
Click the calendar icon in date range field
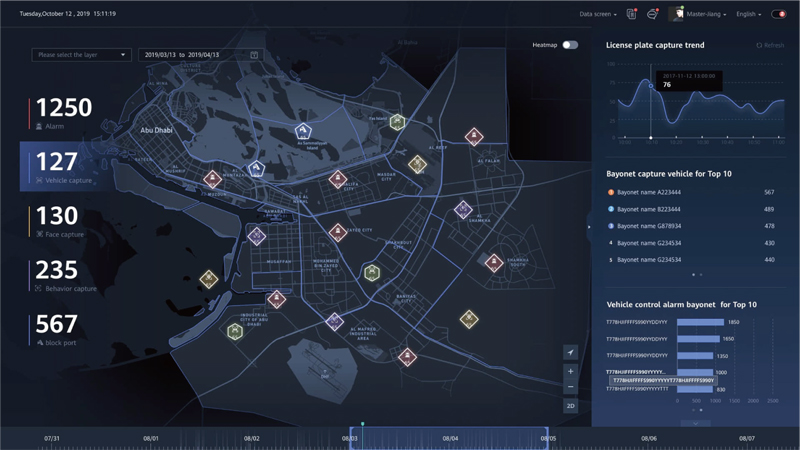[x=254, y=55]
